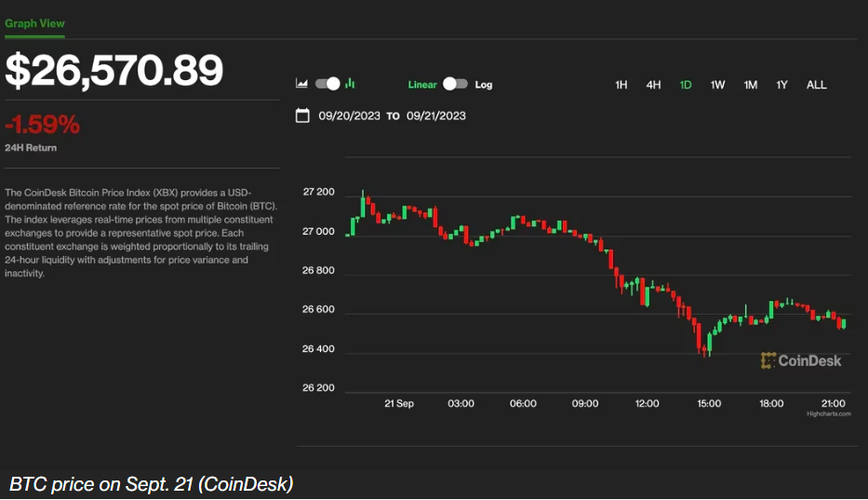The height and width of the screenshot is (500, 868).
Task: Click the area chart icon
Action: pyautogui.click(x=301, y=84)
